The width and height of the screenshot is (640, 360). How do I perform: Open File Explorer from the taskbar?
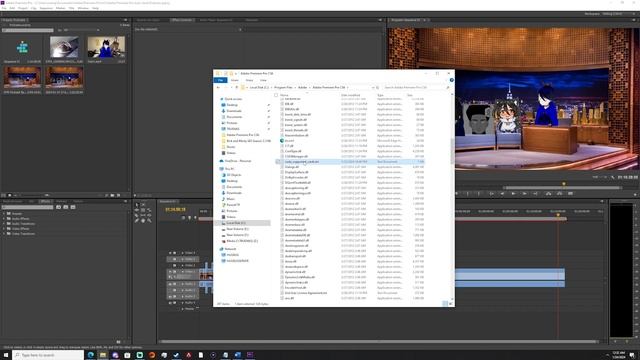[103, 355]
